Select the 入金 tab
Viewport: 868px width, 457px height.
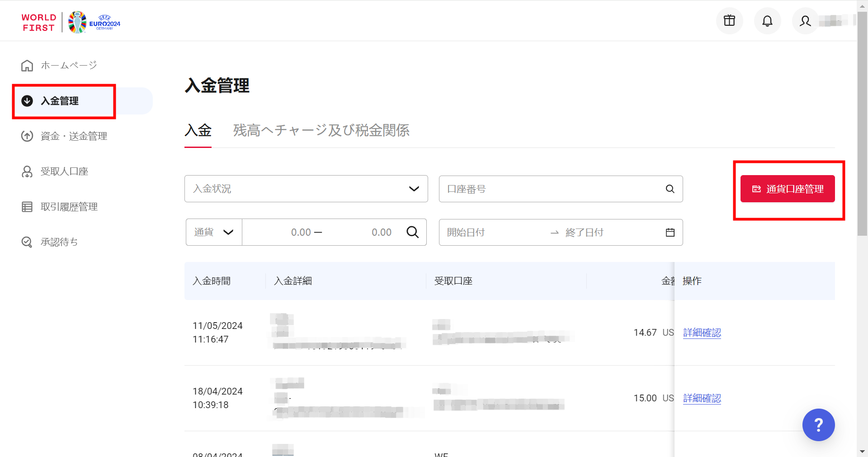198,131
